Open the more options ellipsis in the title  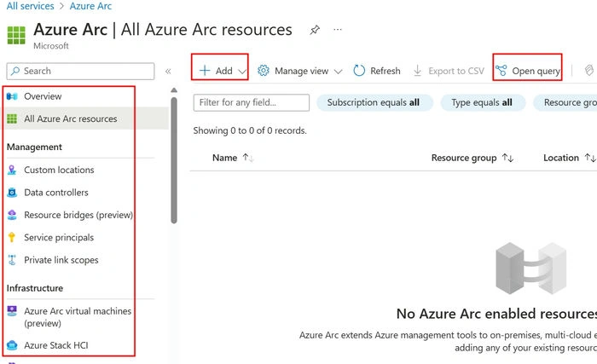pos(338,29)
